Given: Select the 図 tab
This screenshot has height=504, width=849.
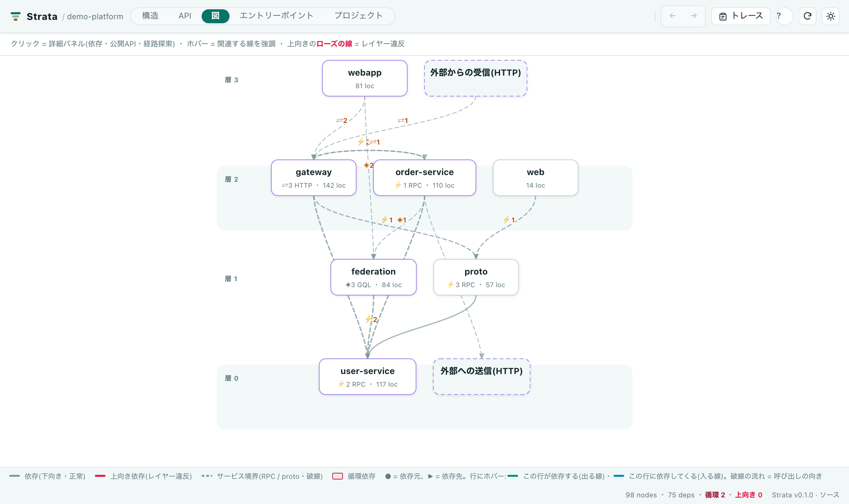Looking at the screenshot, I should [215, 16].
